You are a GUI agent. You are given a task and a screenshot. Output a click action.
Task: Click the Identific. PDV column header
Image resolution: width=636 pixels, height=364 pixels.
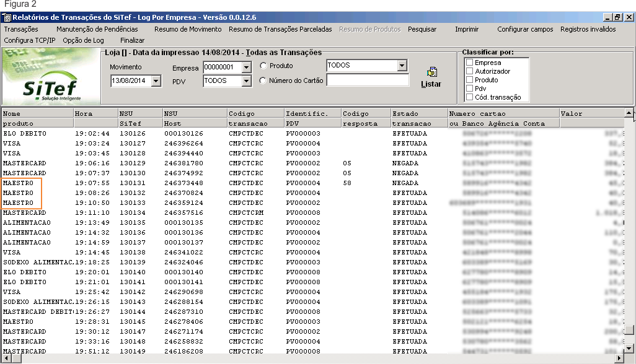(x=313, y=118)
